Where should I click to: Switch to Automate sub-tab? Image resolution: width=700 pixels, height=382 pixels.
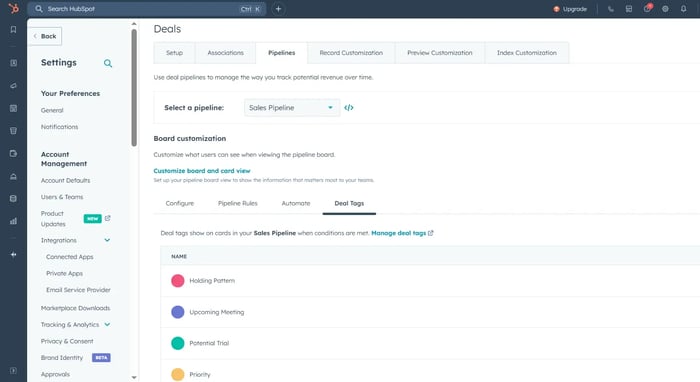click(296, 203)
